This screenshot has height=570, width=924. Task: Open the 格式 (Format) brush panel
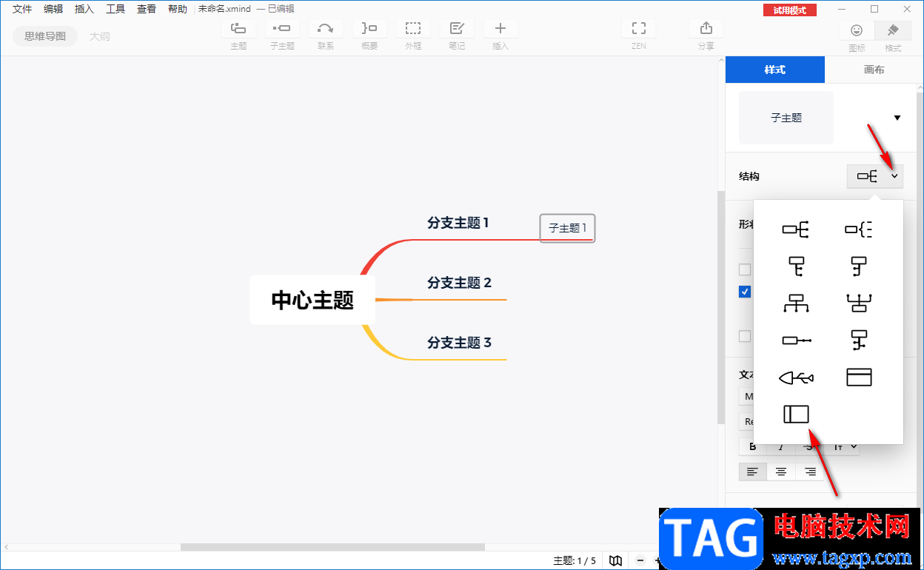(x=893, y=30)
